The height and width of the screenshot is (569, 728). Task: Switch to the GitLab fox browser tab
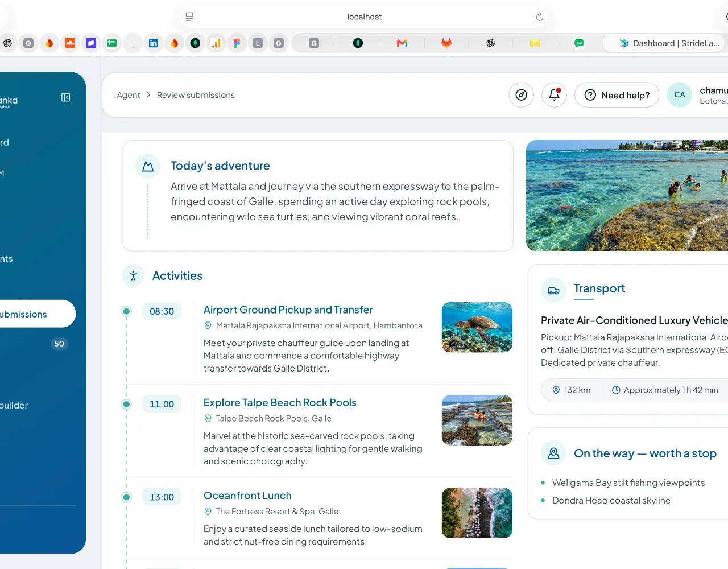446,43
